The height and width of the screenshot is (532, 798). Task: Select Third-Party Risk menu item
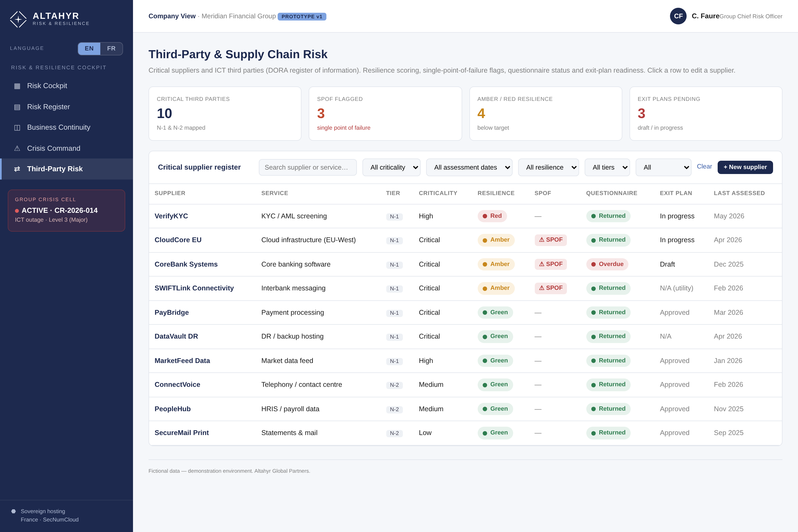(x=66, y=169)
